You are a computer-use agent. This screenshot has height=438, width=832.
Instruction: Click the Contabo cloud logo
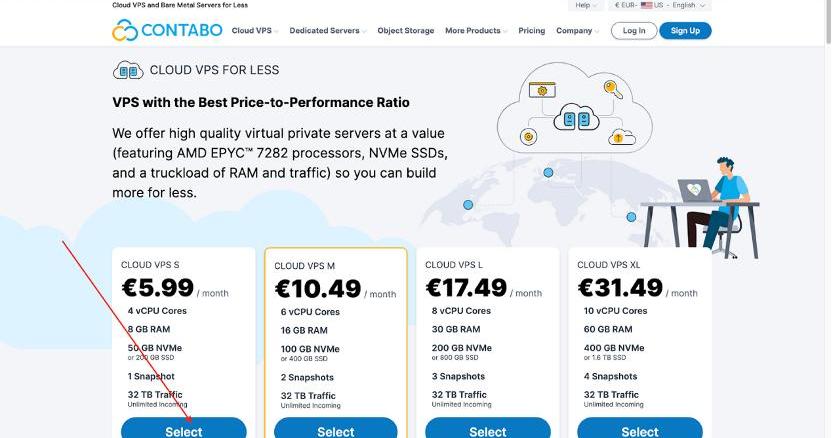pos(125,30)
